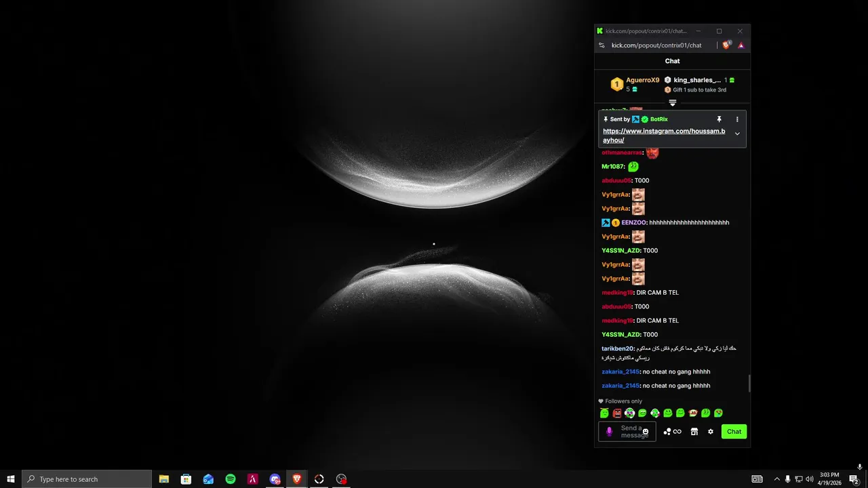Open the Windows Start menu
Image resolution: width=868 pixels, height=488 pixels.
tap(11, 479)
